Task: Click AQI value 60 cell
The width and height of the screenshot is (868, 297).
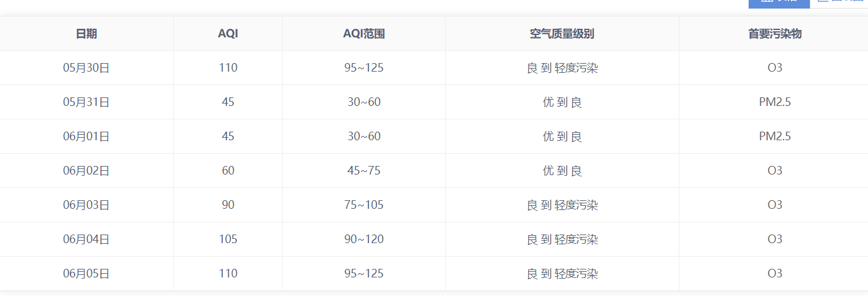Action: [228, 171]
